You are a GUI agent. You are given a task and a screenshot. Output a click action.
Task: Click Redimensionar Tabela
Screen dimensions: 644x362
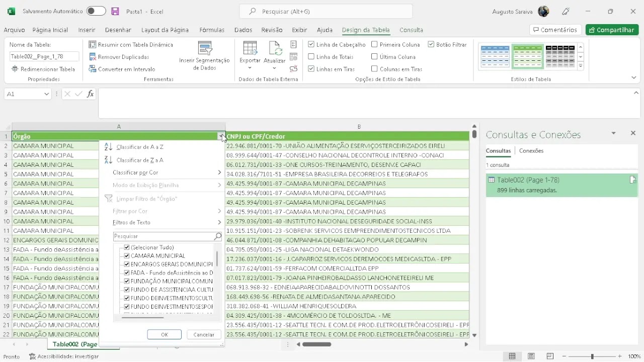coord(43,69)
